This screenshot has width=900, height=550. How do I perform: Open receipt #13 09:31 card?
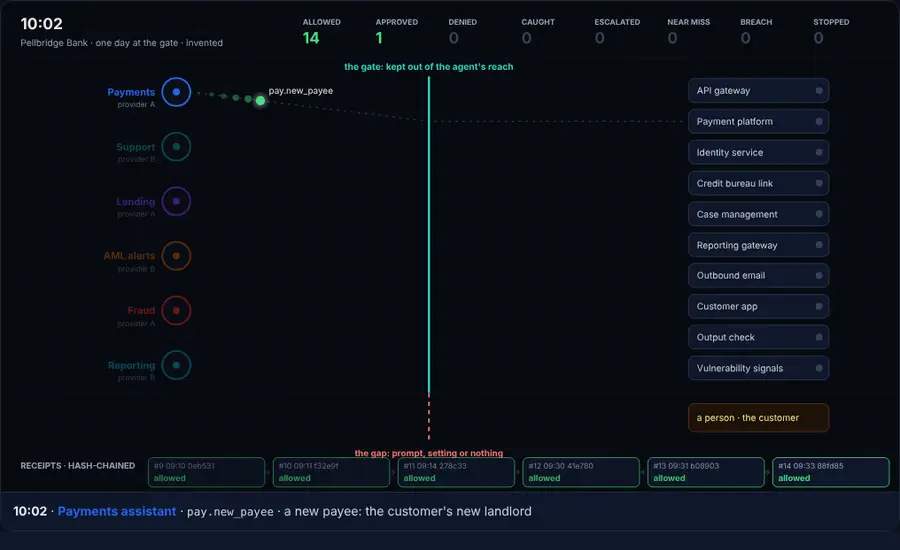[706, 472]
